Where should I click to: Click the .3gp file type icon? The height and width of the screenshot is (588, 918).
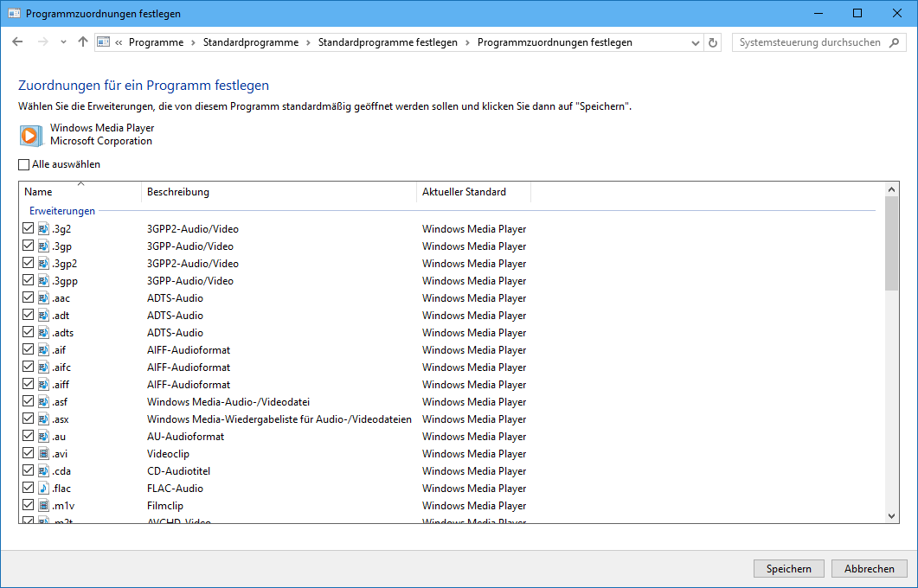[x=43, y=246]
